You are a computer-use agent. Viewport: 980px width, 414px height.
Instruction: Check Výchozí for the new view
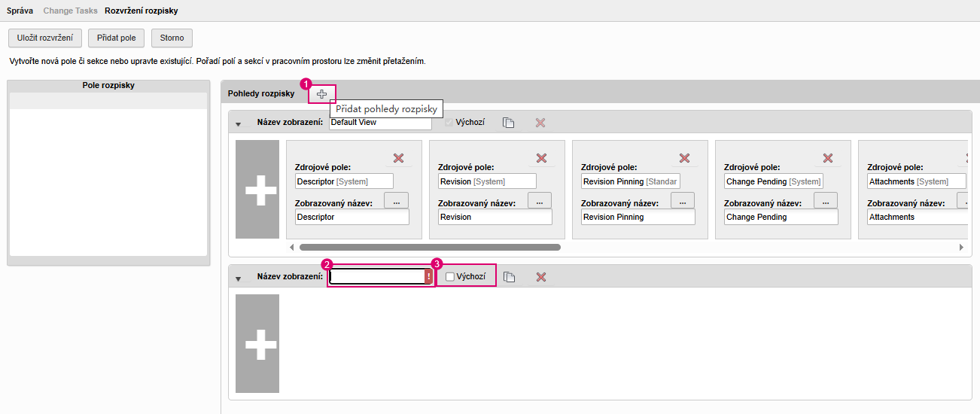pos(450,277)
